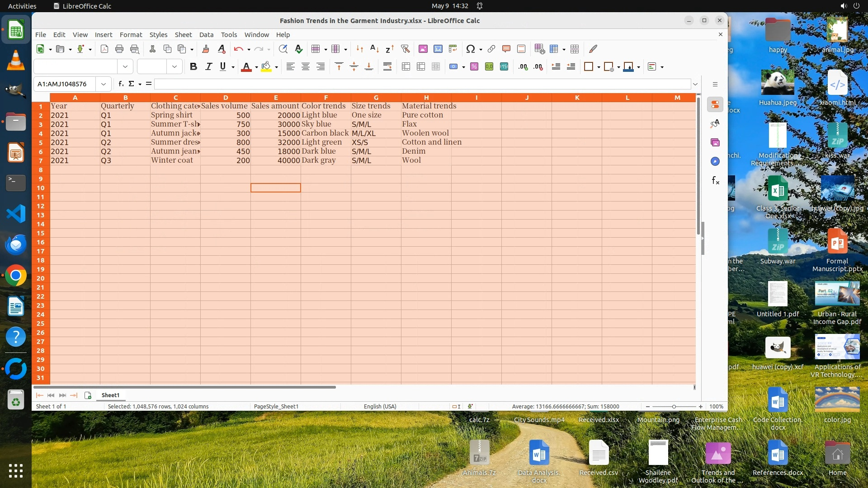
Task: Open the Name Box dropdown arrow
Action: [x=104, y=84]
